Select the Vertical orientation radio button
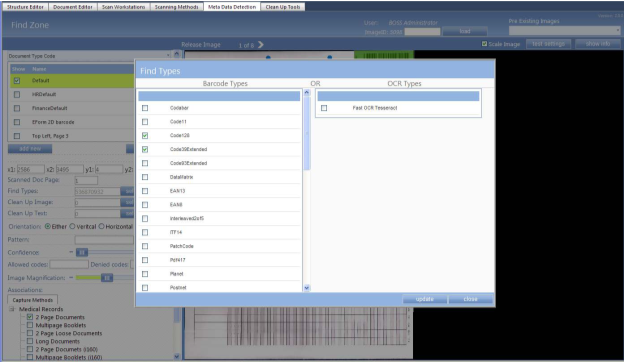The image size is (624, 362). pos(72,226)
